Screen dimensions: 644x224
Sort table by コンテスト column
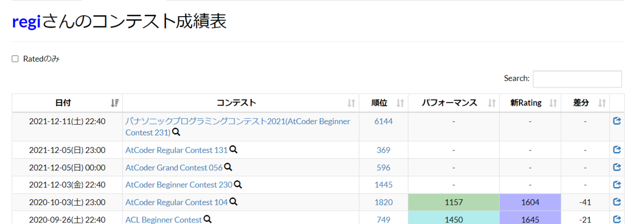(x=241, y=103)
